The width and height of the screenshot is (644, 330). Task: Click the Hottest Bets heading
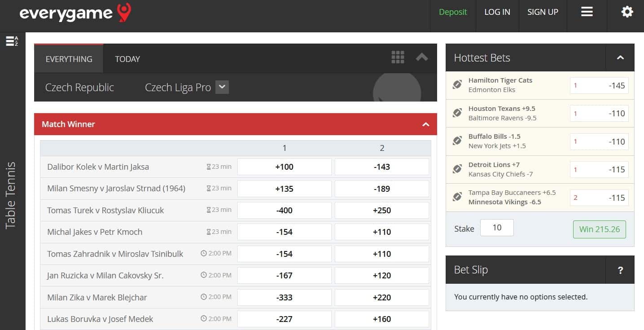click(x=482, y=58)
